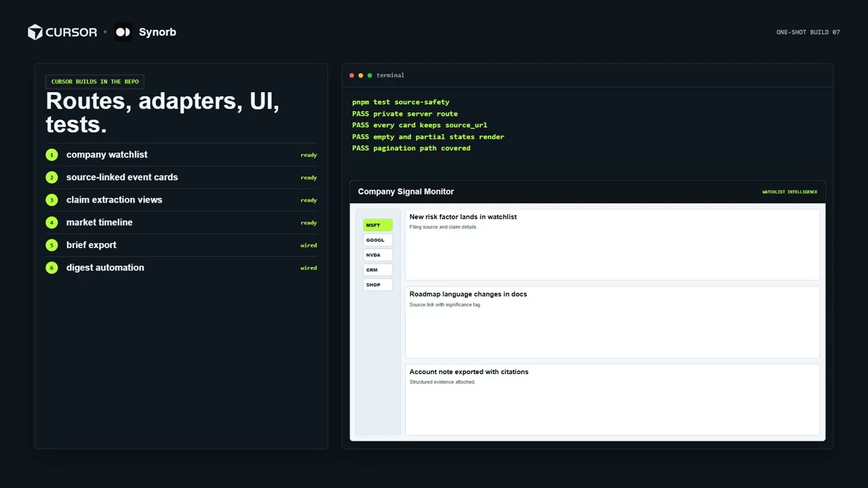Click number 1 badge for company watchlist
The width and height of the screenshot is (868, 488).
click(x=52, y=155)
